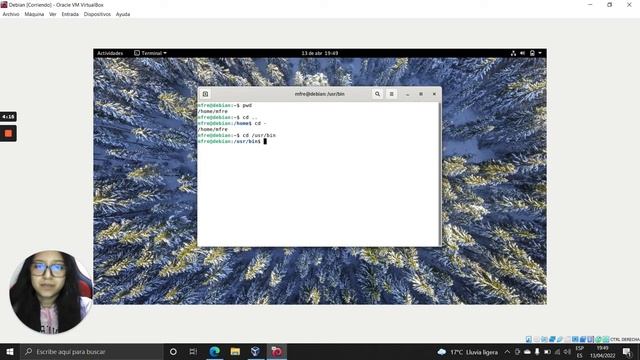Open VirtualBox cube icon on the taskbar
This screenshot has height=360, width=640.
pyautogui.click(x=256, y=351)
